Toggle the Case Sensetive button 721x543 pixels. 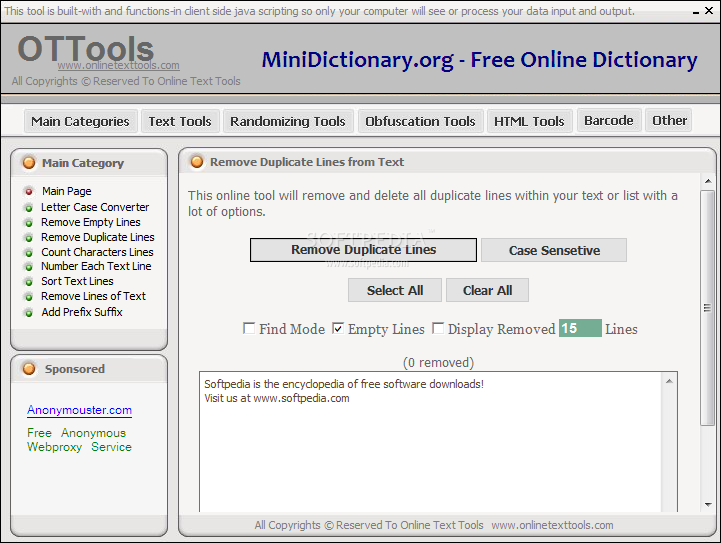click(x=554, y=250)
